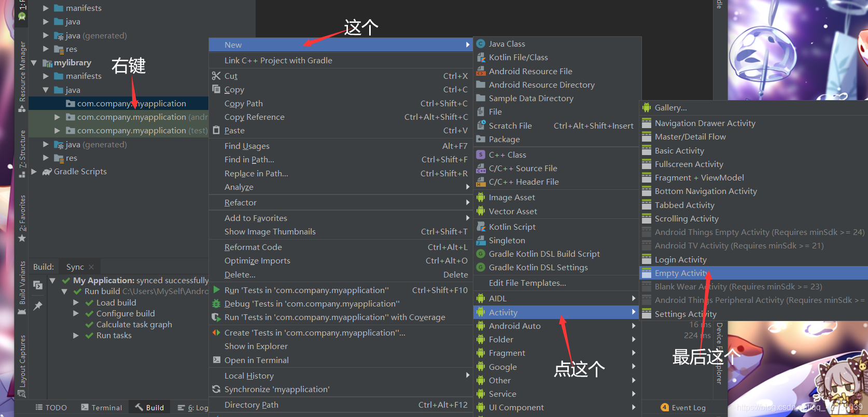Open the Event Log tool window
868x417 pixels.
click(x=683, y=408)
